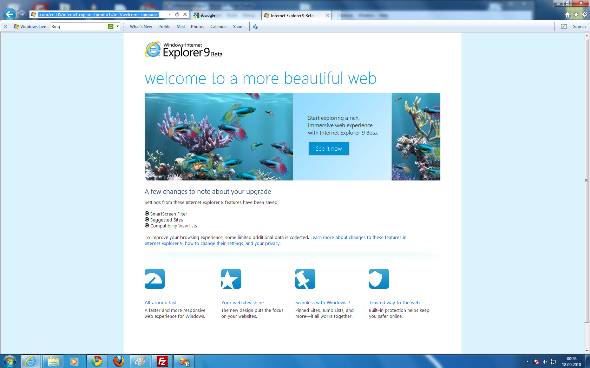The height and width of the screenshot is (368, 590).
Task: Open the address bar autocomplete dropdown arrow
Action: pyautogui.click(x=170, y=14)
